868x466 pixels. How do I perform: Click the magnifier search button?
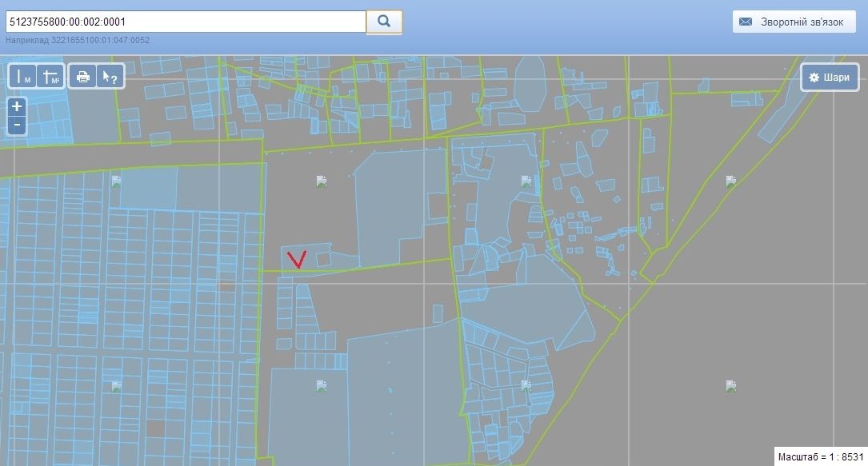pyautogui.click(x=384, y=22)
